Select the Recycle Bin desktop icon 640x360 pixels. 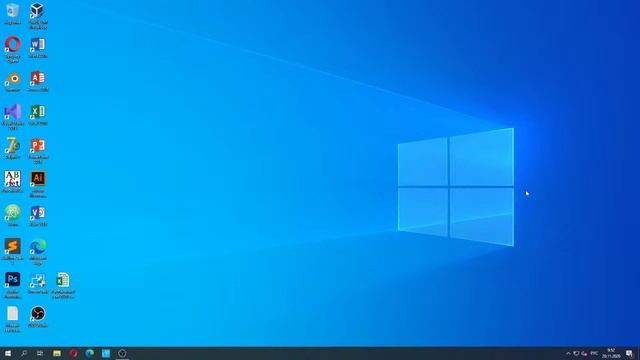[x=13, y=13]
